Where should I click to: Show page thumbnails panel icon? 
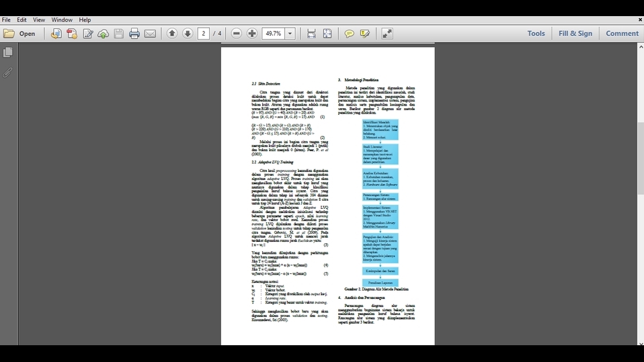pos(8,52)
